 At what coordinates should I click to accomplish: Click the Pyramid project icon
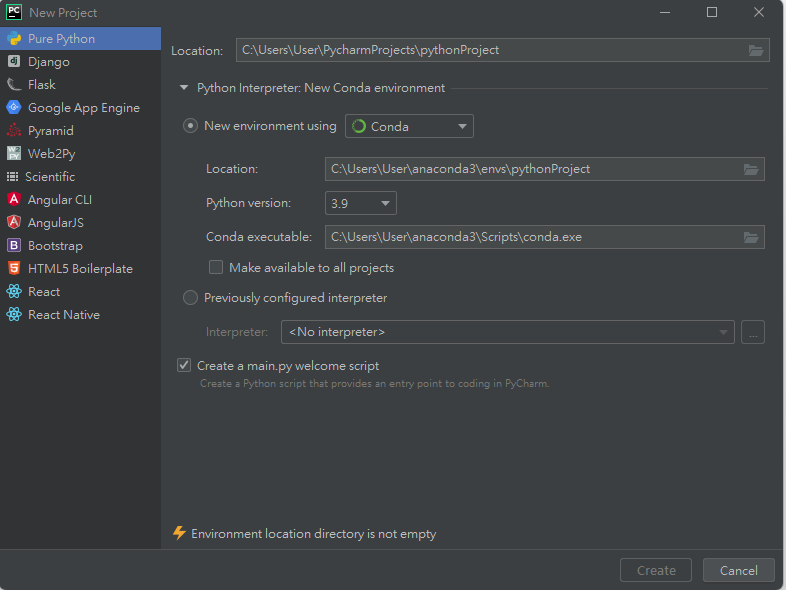click(14, 131)
